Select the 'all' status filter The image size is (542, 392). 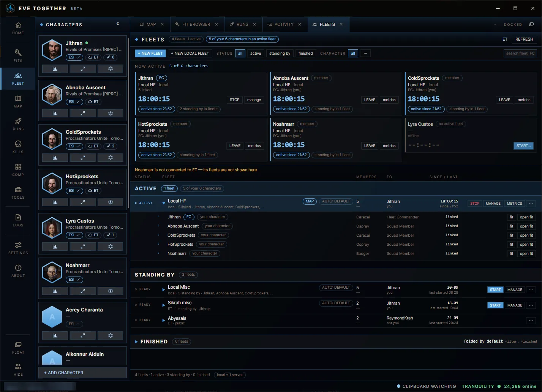click(240, 54)
